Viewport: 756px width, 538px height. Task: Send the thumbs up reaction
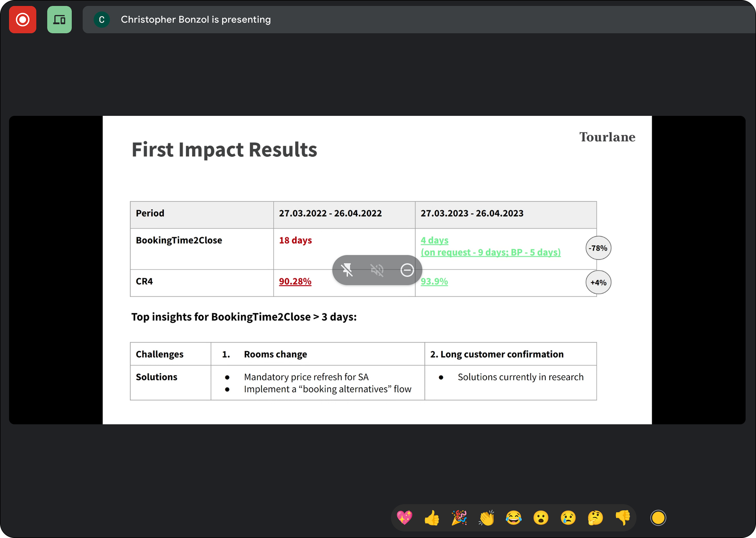tap(432, 518)
